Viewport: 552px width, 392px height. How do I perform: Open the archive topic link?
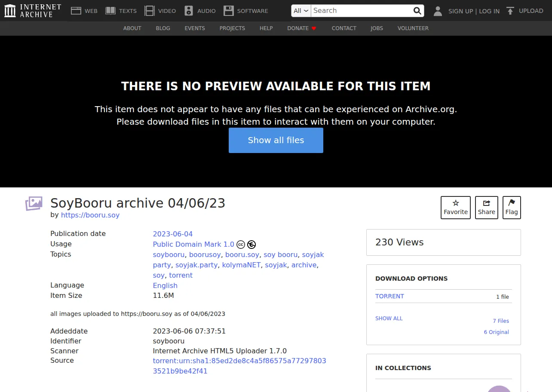[x=304, y=265]
